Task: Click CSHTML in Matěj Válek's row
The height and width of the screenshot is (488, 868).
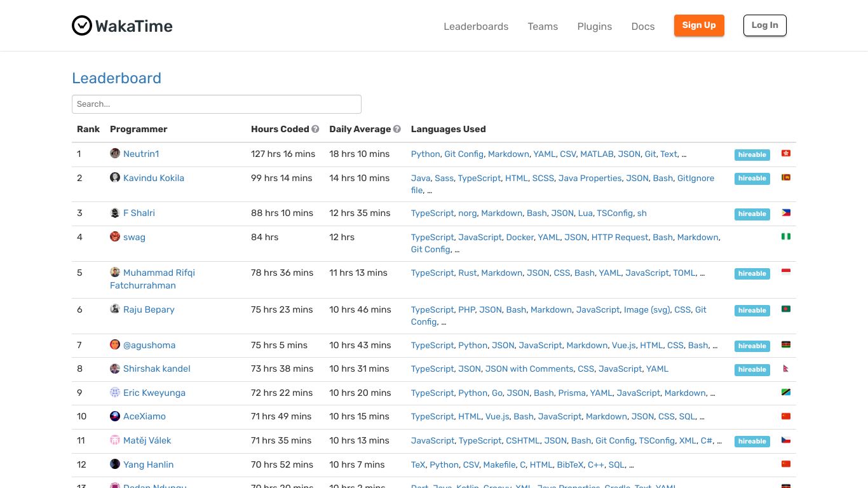Action: (x=522, y=440)
